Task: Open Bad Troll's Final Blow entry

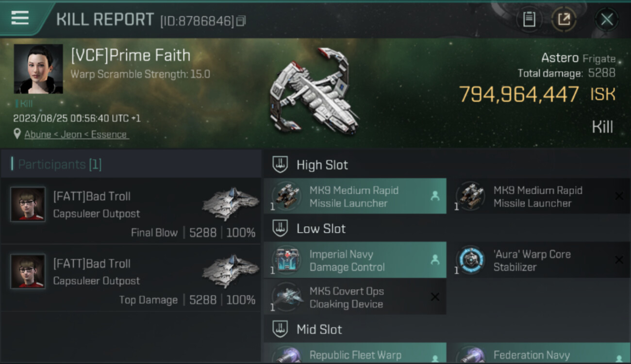Action: (131, 210)
